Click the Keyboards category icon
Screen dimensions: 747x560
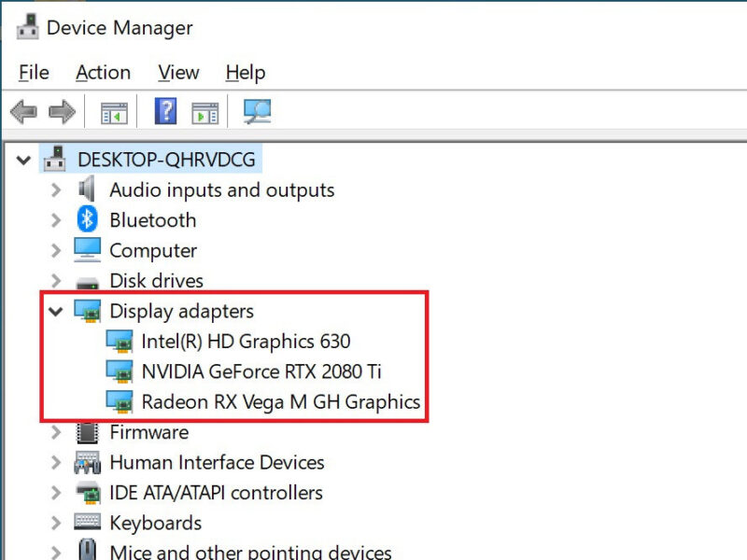point(87,523)
